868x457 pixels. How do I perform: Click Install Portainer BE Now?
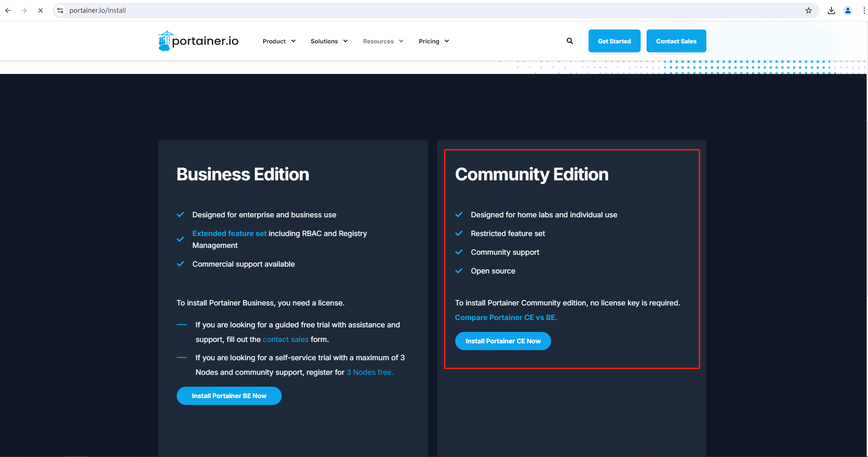point(229,396)
